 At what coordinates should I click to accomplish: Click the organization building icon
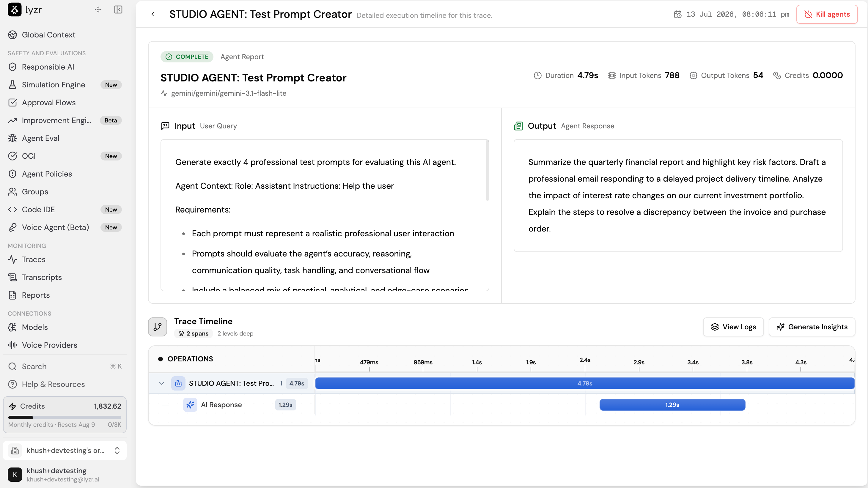click(15, 450)
